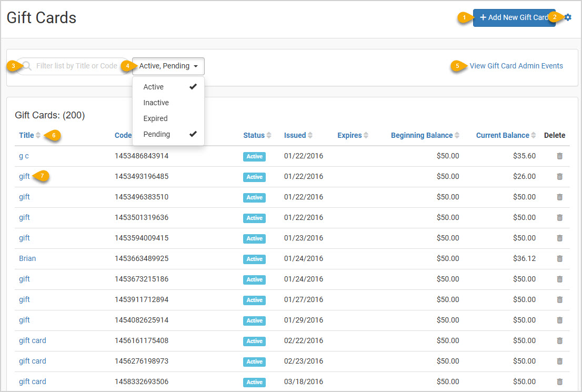Delete the Brian gift card via trash icon
582x392 pixels.
click(x=560, y=258)
